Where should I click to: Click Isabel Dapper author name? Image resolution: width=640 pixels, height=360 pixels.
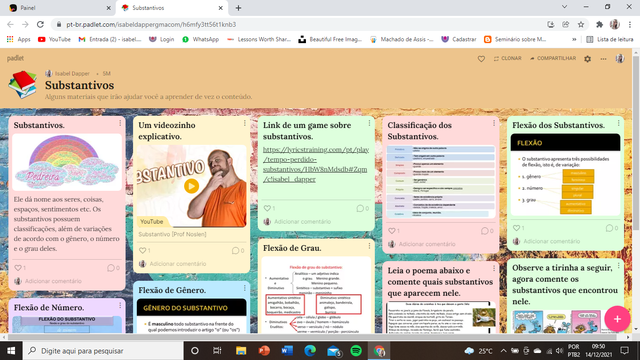72,73
